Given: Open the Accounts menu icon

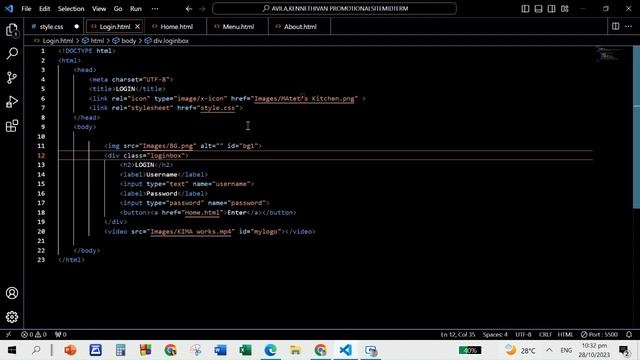Looking at the screenshot, I should coord(12,293).
